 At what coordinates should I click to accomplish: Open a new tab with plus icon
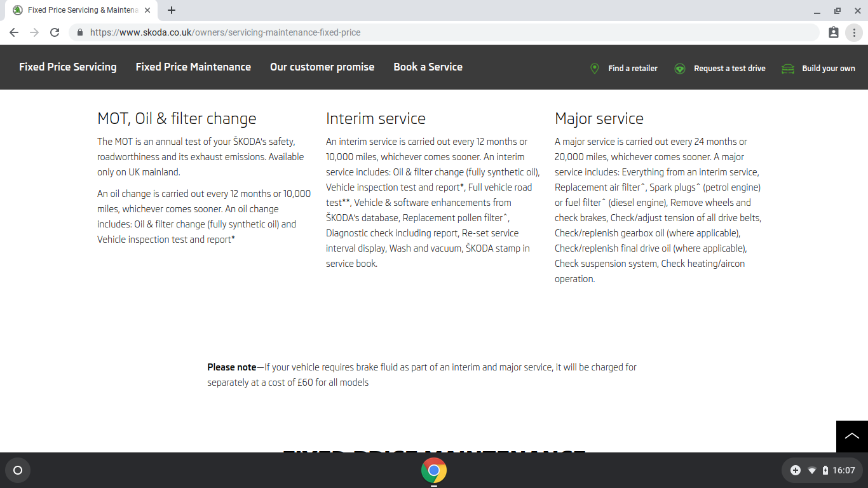(172, 10)
